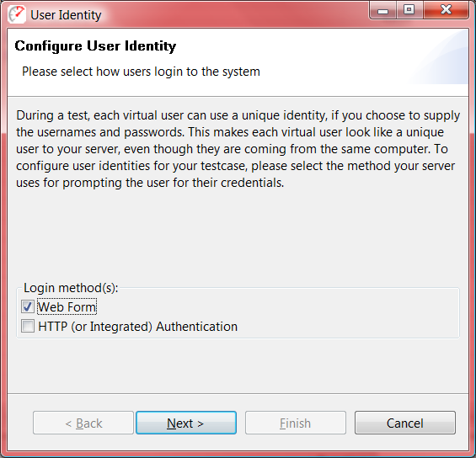Image resolution: width=476 pixels, height=458 pixels.
Task: Click the 'Please select how users login' subtitle
Action: pyautogui.click(x=141, y=72)
